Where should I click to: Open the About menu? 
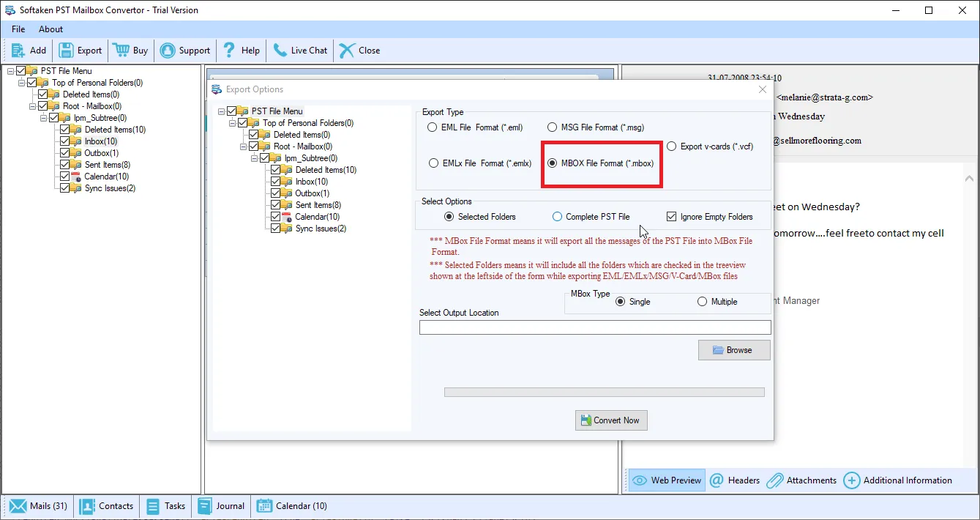tap(51, 29)
